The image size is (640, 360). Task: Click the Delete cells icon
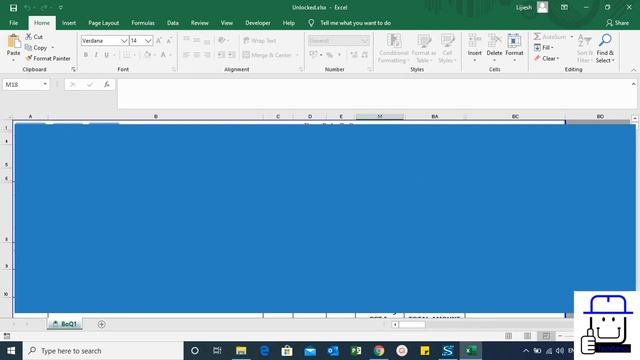[494, 41]
